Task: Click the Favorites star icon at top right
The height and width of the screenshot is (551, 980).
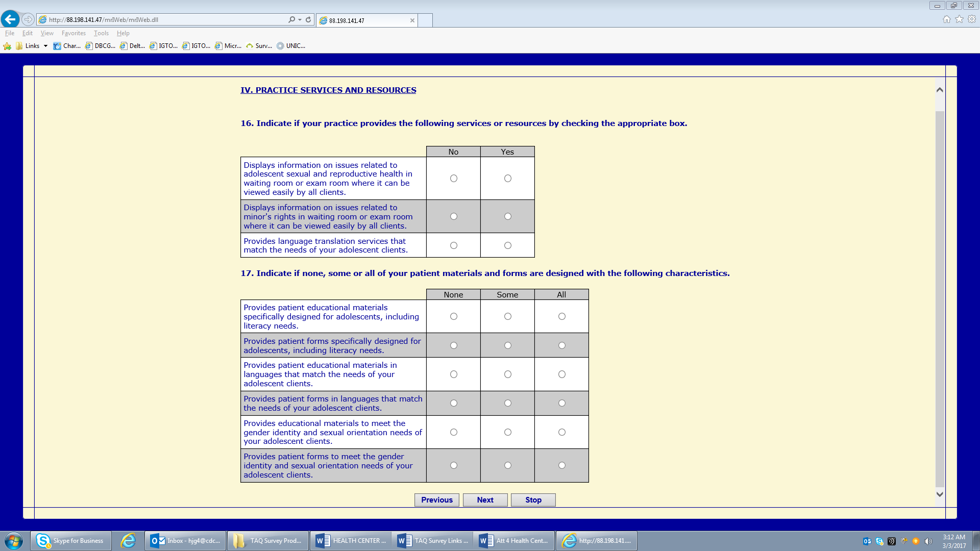Action: tap(959, 19)
